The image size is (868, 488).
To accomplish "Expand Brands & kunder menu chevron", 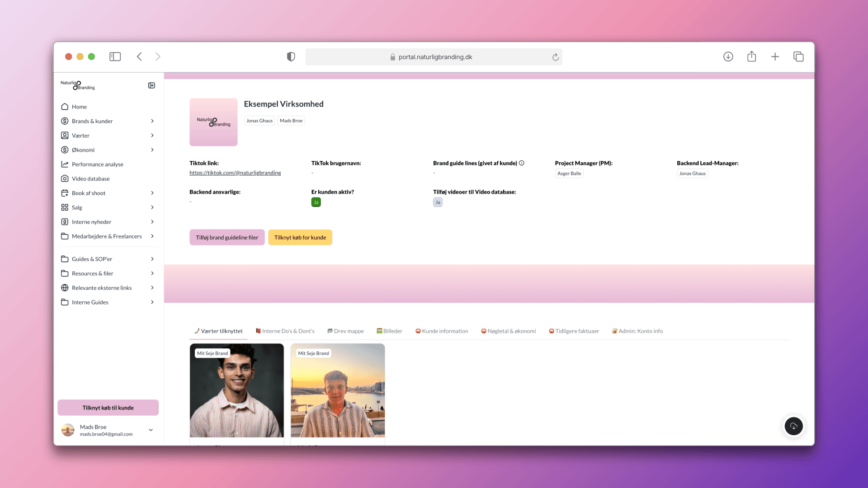I will click(x=152, y=121).
